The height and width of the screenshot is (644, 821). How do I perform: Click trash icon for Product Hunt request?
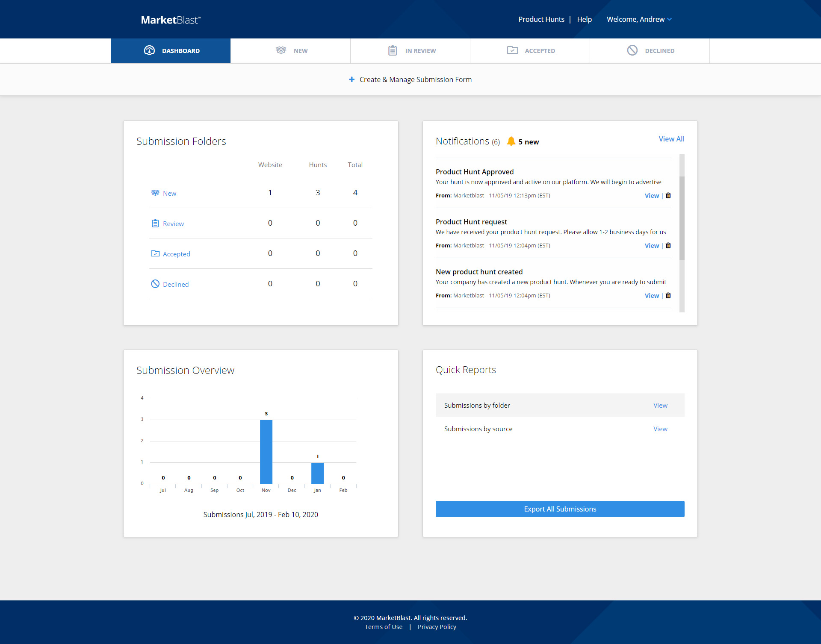[x=668, y=246]
